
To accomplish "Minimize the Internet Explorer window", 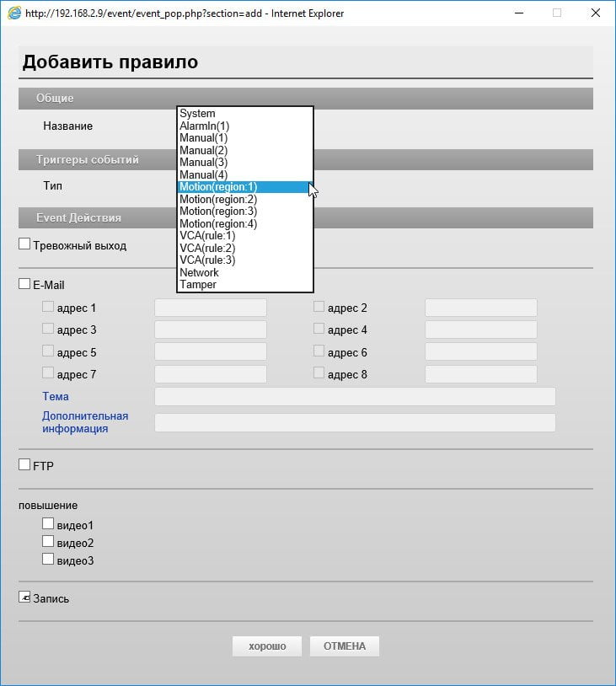I will pos(519,13).
